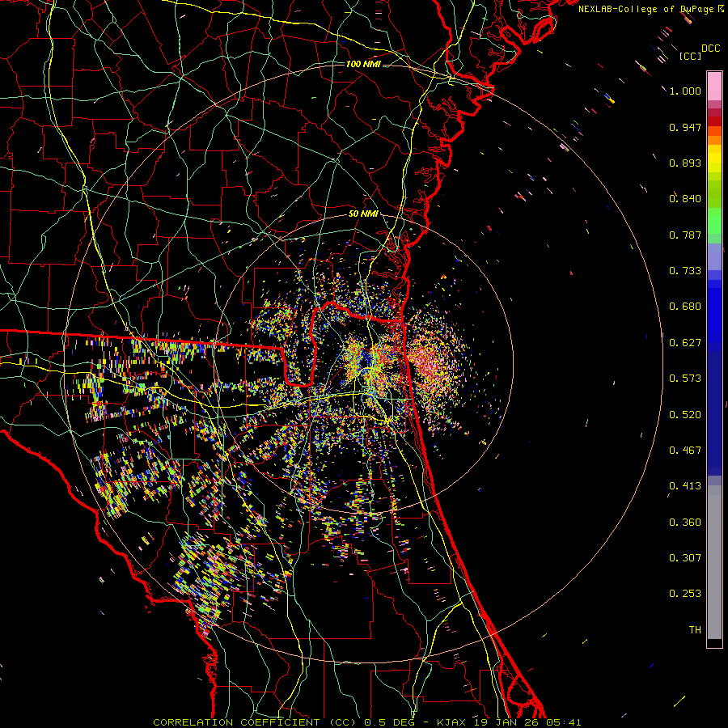Click the KJAX radar site identifier

coord(453,722)
